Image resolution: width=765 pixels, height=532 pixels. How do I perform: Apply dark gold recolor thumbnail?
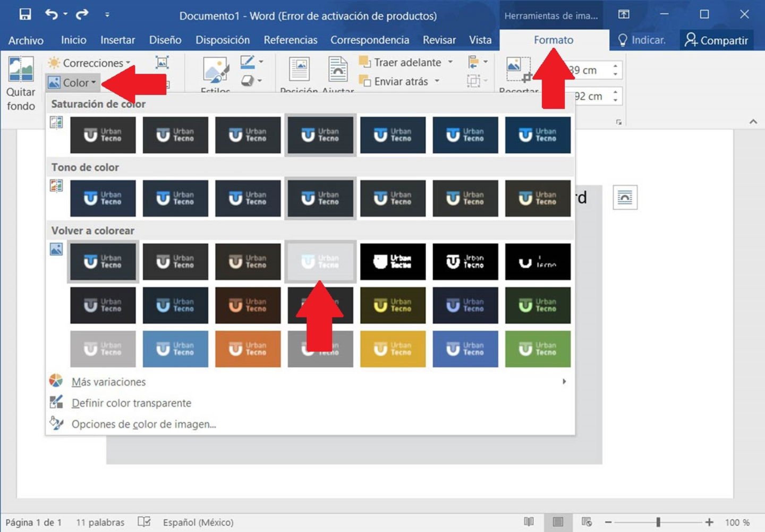tap(393, 305)
